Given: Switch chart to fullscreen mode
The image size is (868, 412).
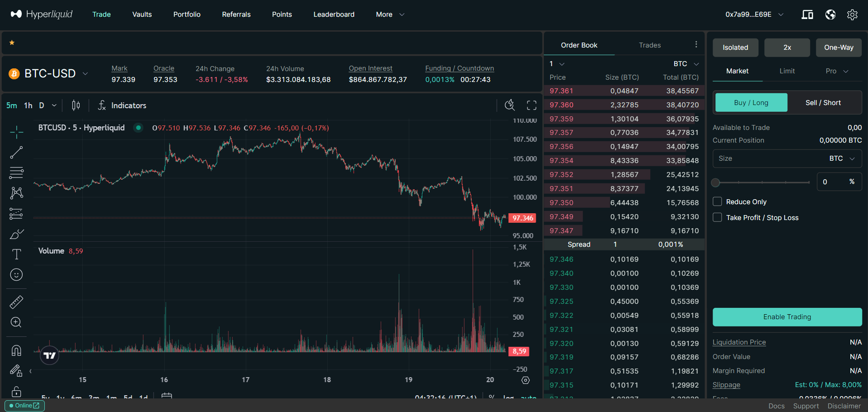Looking at the screenshot, I should pos(532,105).
